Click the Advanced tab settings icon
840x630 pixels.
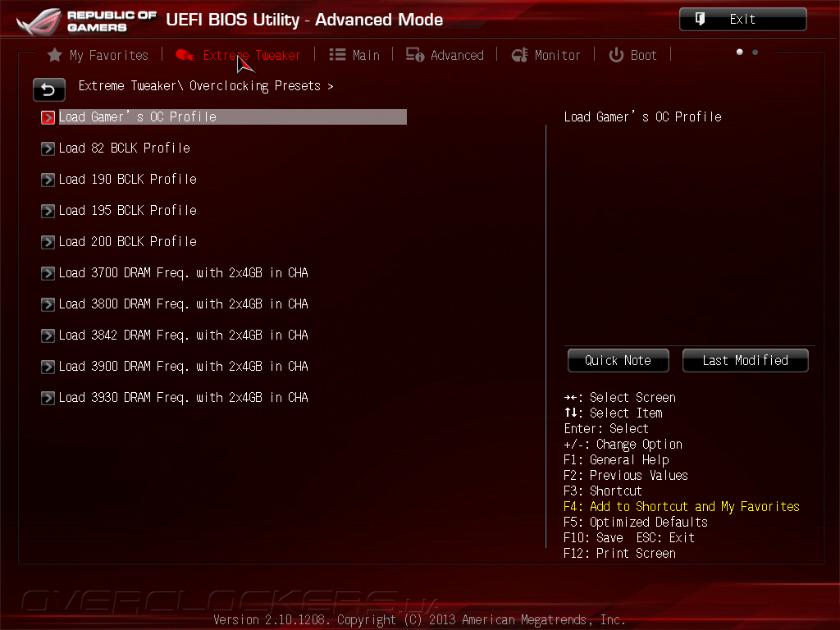click(x=414, y=55)
